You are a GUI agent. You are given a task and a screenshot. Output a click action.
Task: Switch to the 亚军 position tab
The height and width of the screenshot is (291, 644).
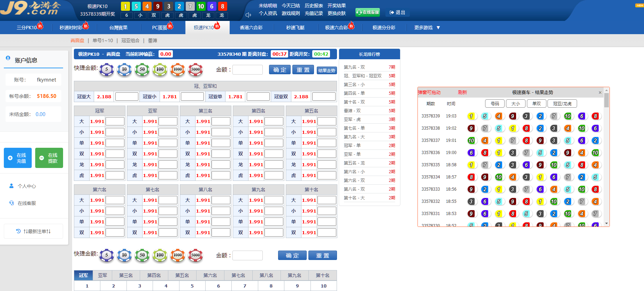102,275
